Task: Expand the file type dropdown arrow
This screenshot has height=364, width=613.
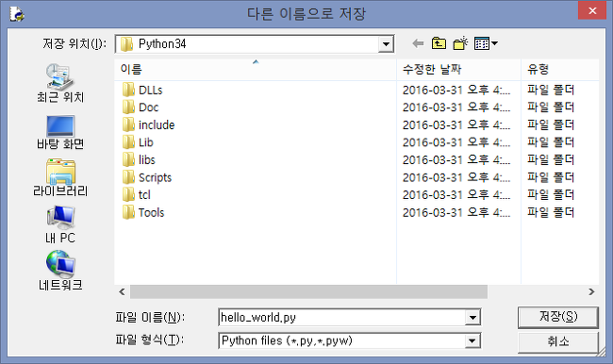Action: tap(472, 341)
